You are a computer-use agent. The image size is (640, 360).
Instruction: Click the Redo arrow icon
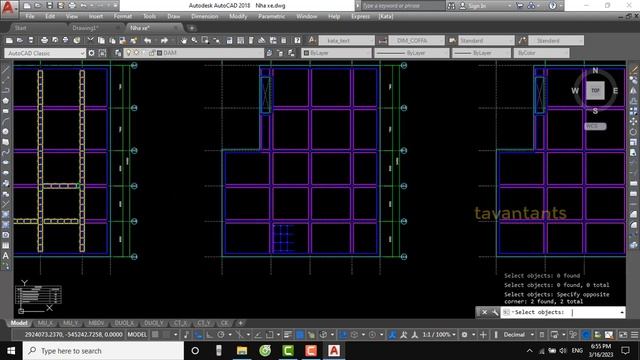tap(164, 40)
